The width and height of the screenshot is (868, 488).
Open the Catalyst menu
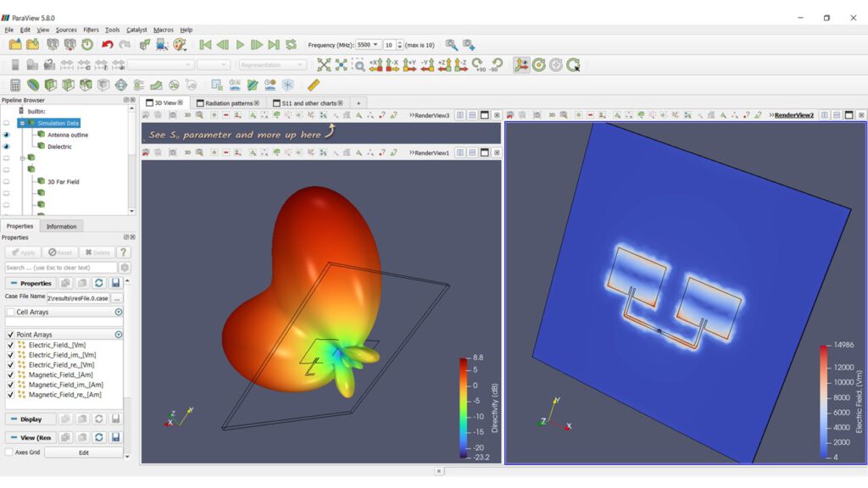coord(136,30)
